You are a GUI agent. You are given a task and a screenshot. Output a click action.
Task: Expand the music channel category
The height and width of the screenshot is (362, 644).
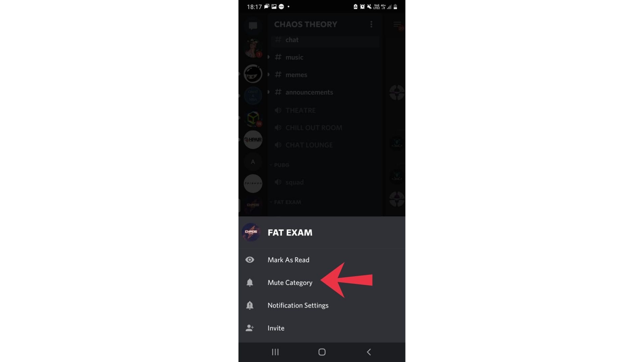[268, 57]
